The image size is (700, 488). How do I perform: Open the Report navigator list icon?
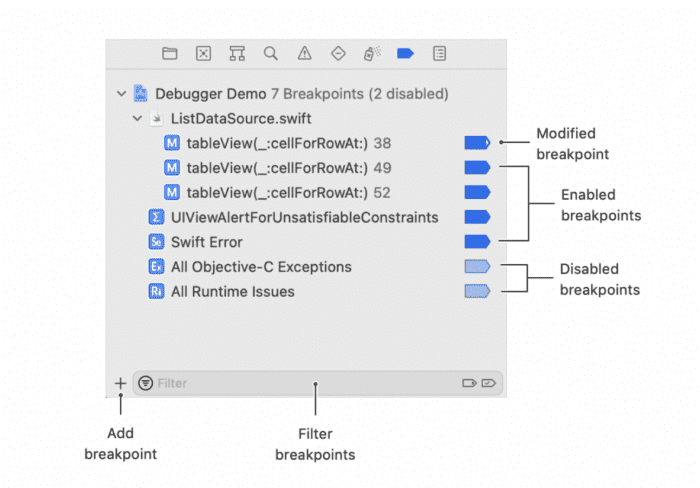[x=439, y=54]
